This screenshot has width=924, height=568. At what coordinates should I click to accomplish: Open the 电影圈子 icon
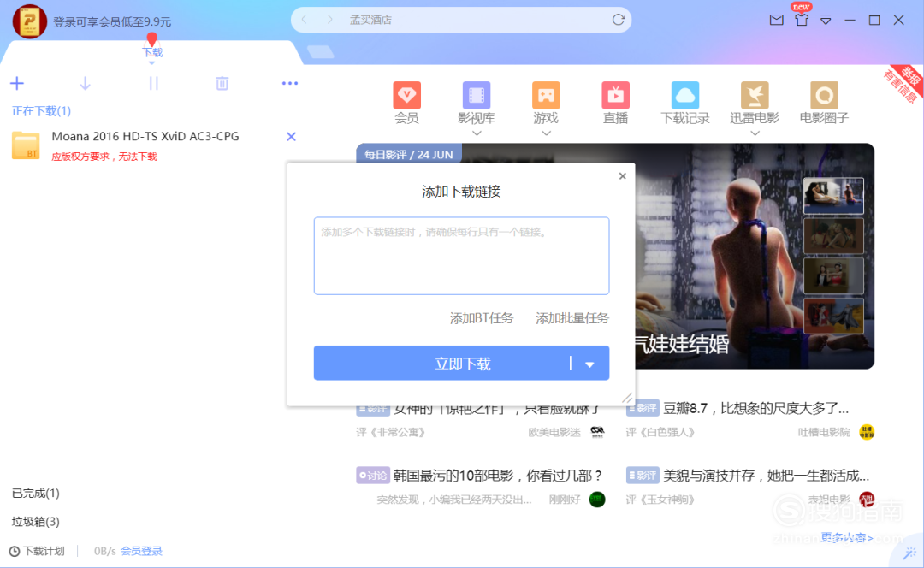click(824, 96)
